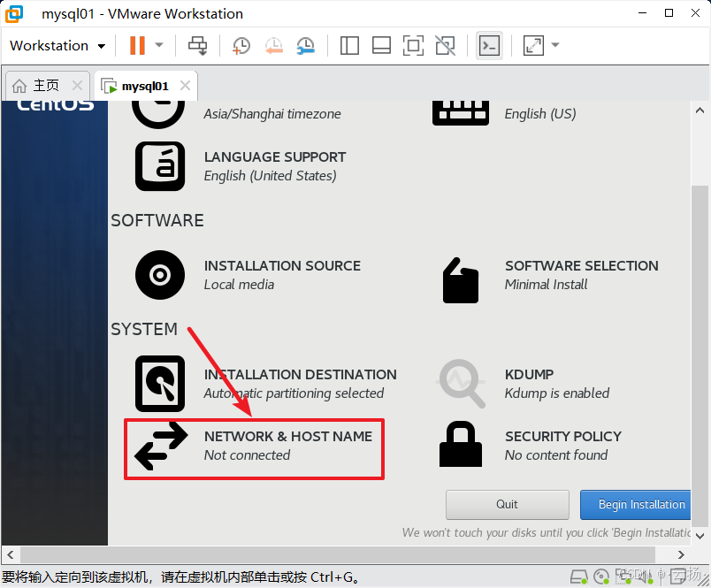711x588 pixels.
Task: Click the horizontal scrollbar thumb
Action: click(x=337, y=555)
